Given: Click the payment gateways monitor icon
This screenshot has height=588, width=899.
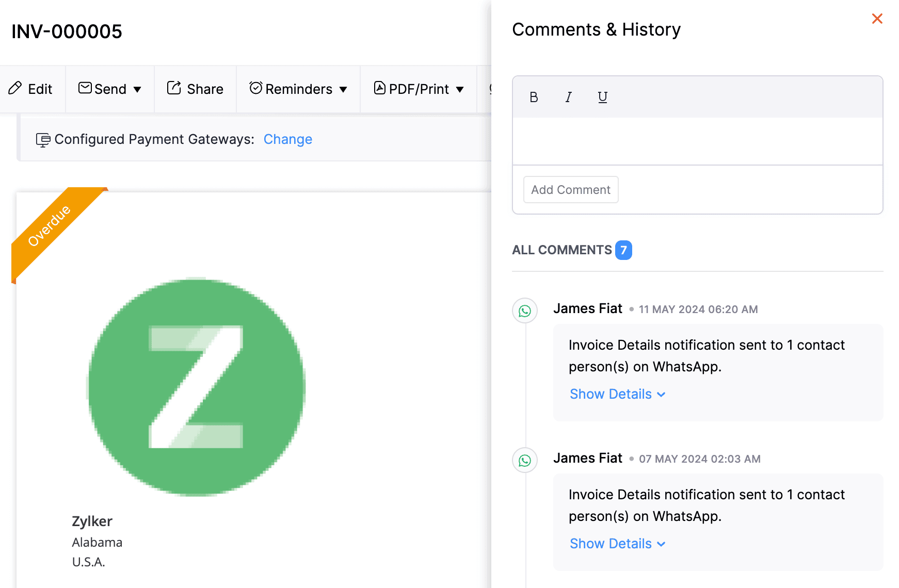Looking at the screenshot, I should 43,140.
